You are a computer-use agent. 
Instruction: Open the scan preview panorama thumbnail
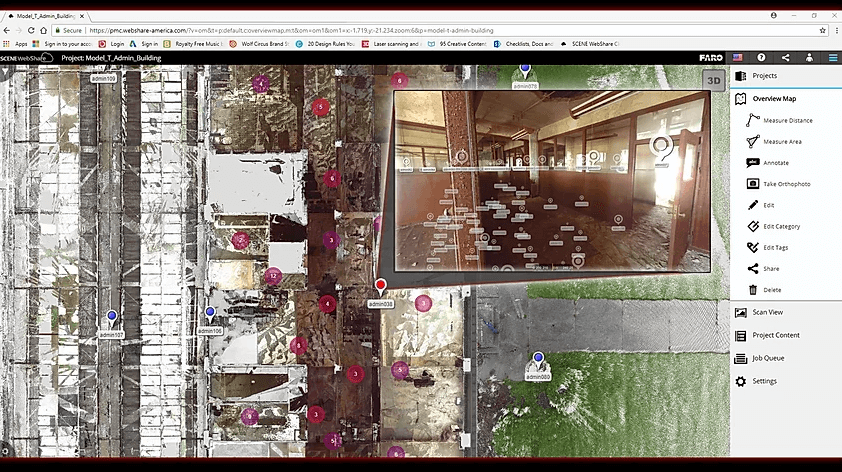(553, 181)
